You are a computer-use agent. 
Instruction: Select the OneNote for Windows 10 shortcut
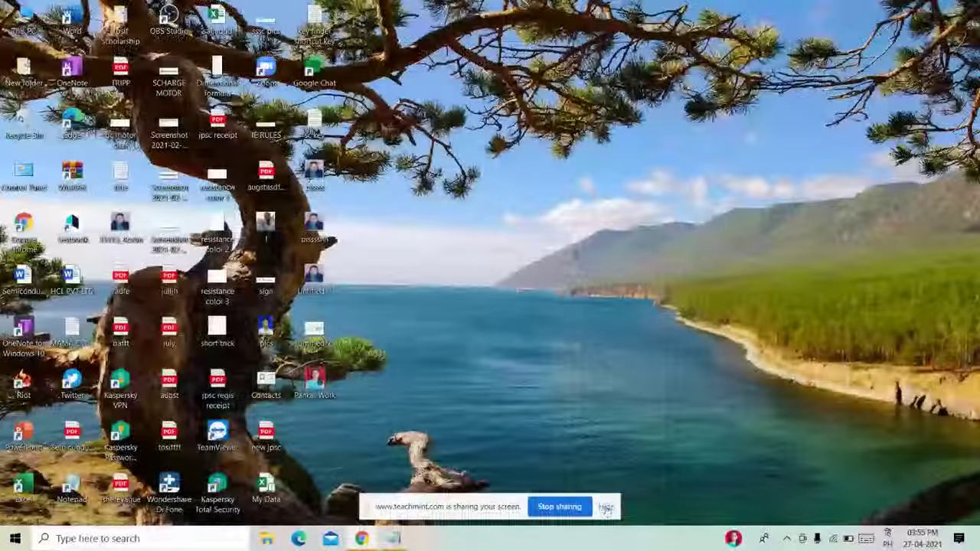[x=24, y=337]
